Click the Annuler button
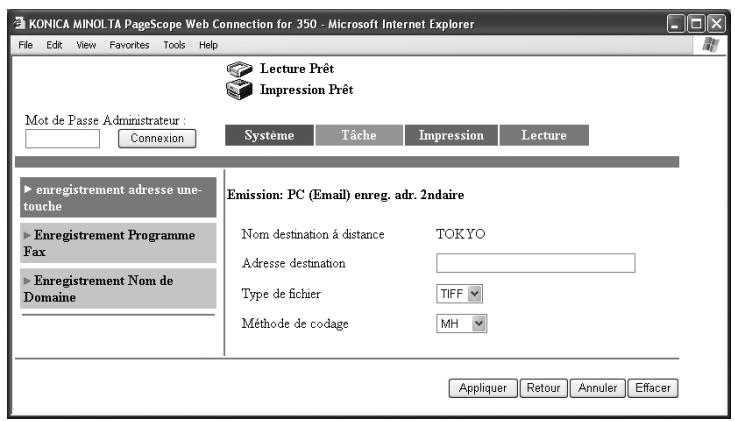735x421 pixels. [597, 388]
